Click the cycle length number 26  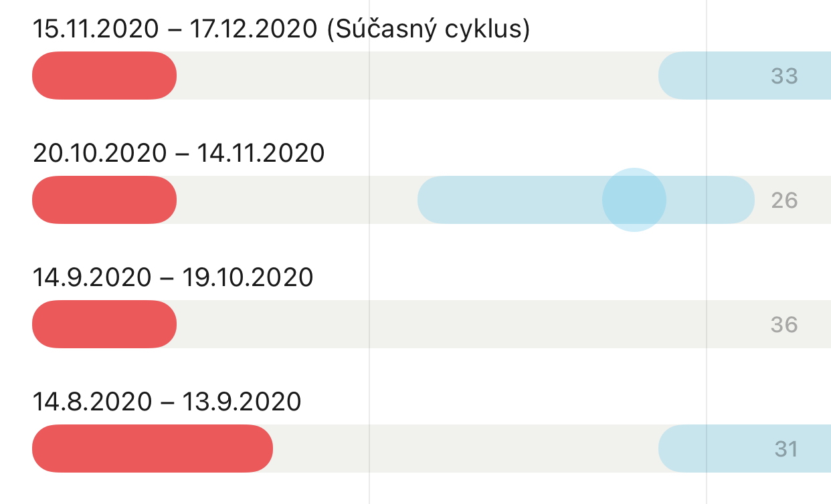[x=784, y=201]
